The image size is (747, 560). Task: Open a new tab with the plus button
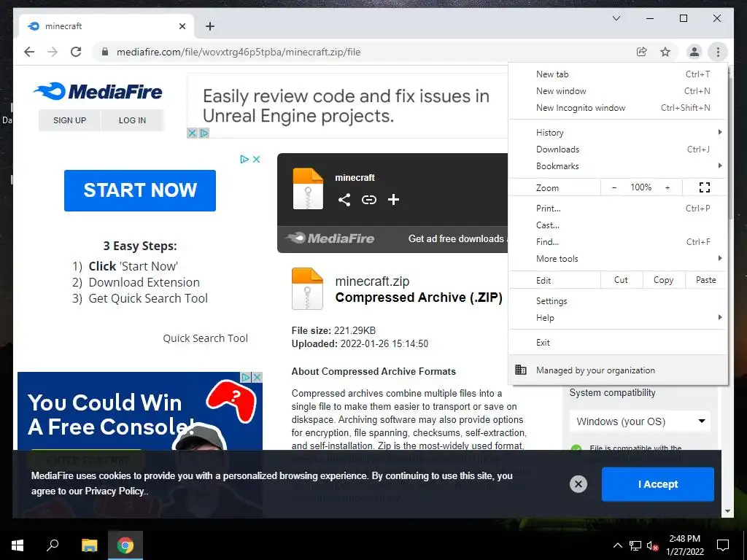tap(209, 26)
